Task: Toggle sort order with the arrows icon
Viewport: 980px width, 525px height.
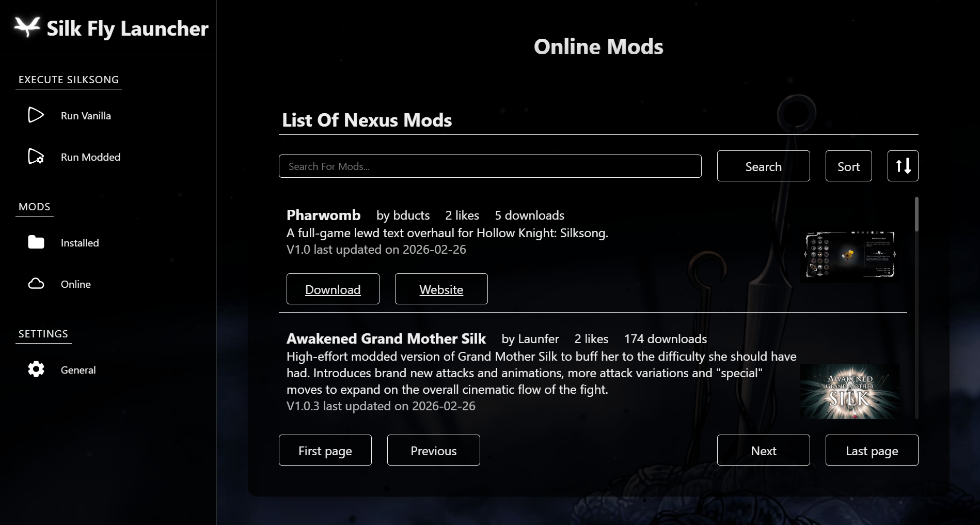Action: 903,166
